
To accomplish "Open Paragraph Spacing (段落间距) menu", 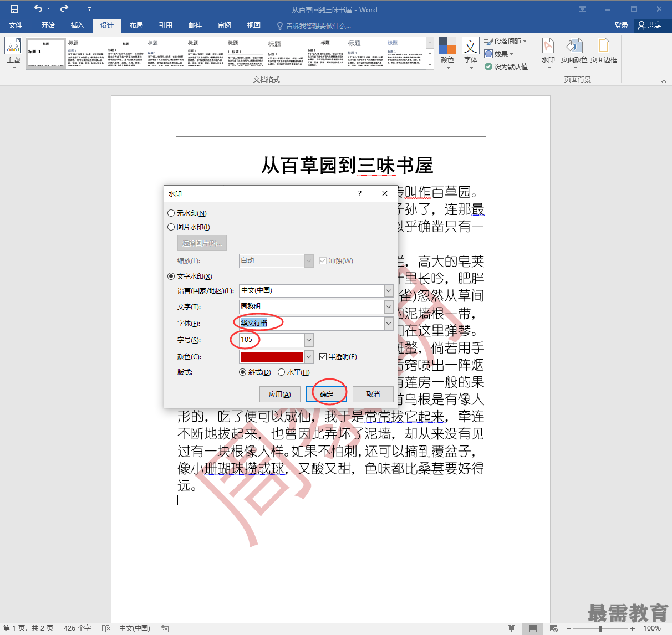I will pos(506,41).
